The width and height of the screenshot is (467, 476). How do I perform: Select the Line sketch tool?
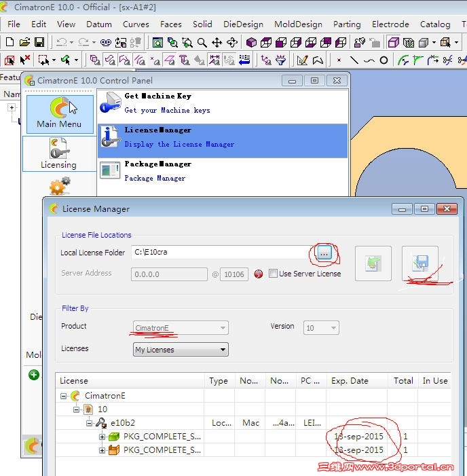coord(354,60)
